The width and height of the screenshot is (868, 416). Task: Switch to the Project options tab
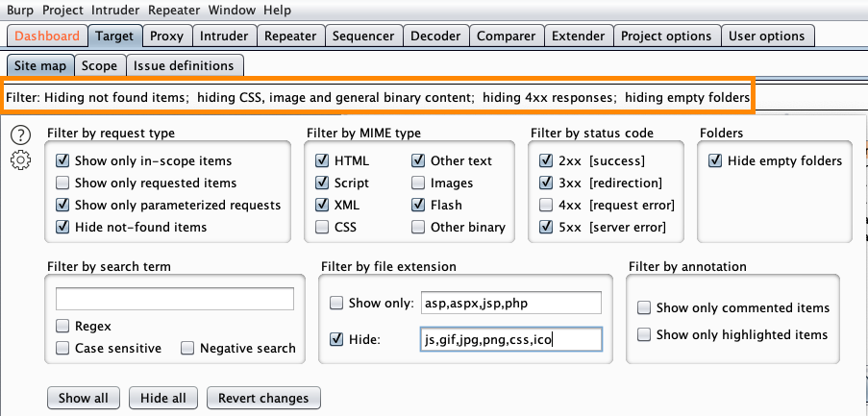coord(666,37)
